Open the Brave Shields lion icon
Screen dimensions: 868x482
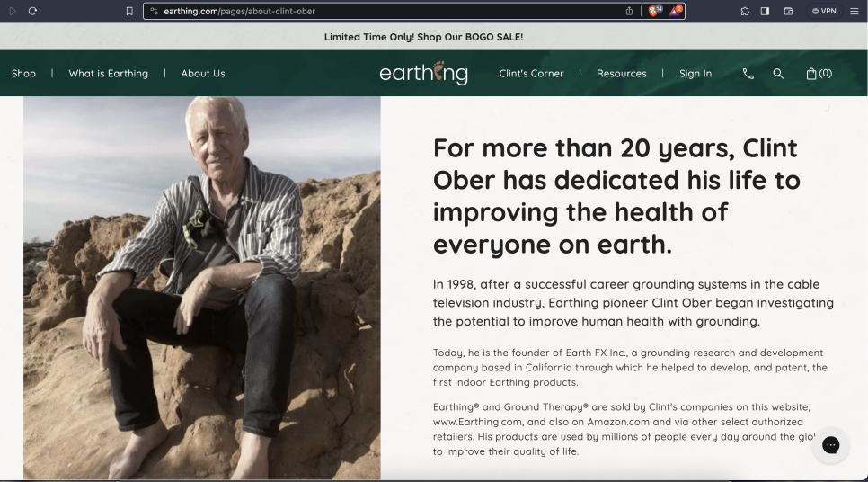pyautogui.click(x=654, y=11)
